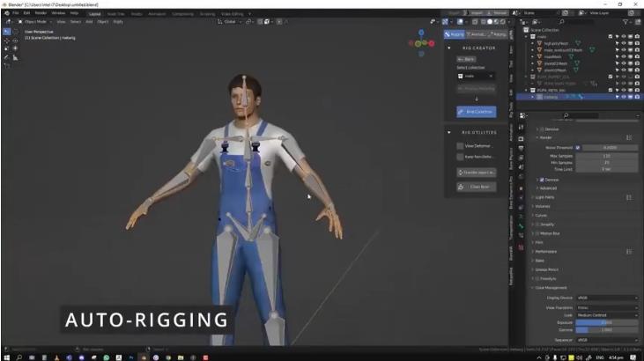Toggle the Noise Threshold checkbox
The image size is (644, 361).
click(x=577, y=147)
